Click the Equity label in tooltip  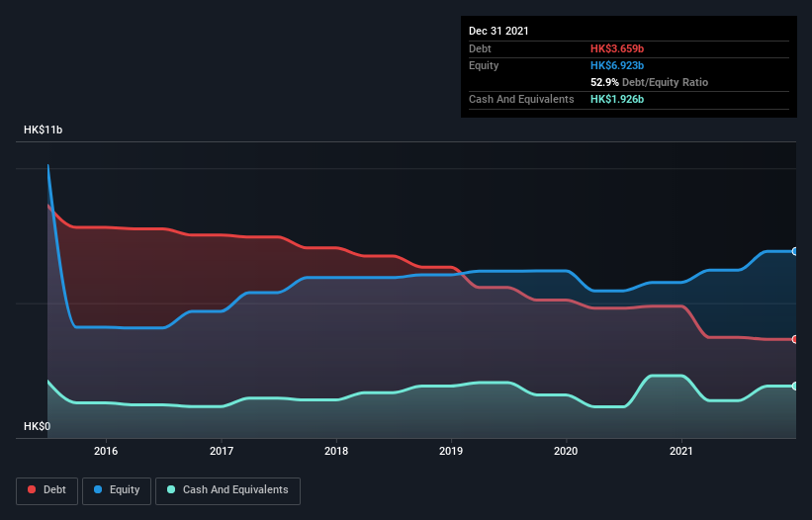(484, 65)
